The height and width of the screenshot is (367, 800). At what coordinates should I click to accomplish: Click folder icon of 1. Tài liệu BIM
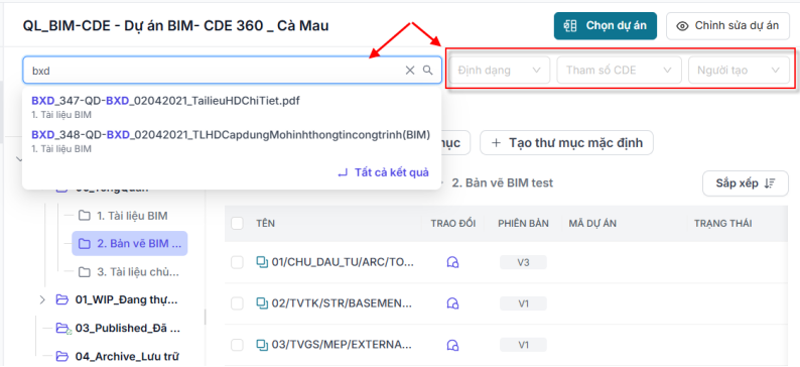point(84,216)
